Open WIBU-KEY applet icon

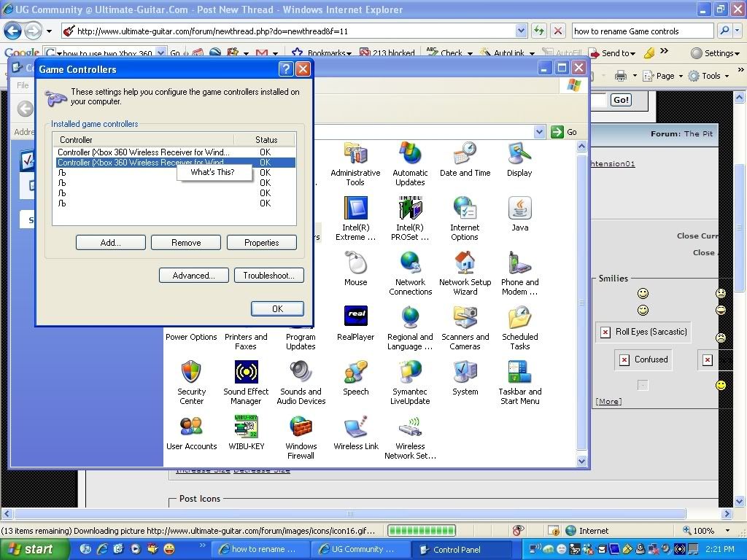pyautogui.click(x=246, y=433)
